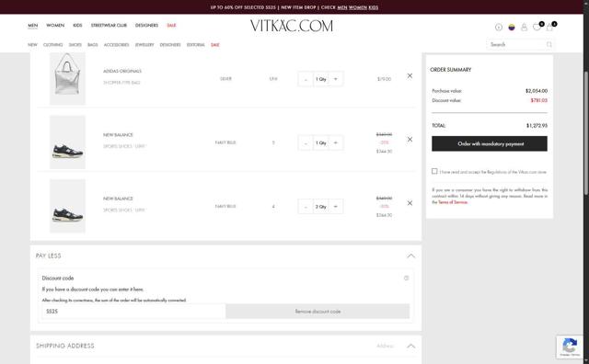
Task: Click the reCAPTCHA badge
Action: tap(570, 347)
